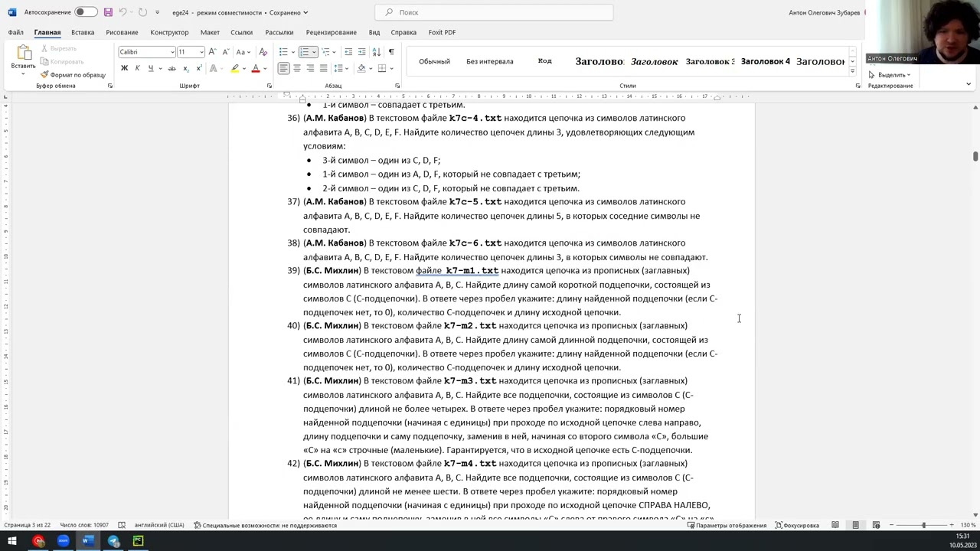Increase font size with A˄ icon
980x551 pixels.
click(x=212, y=52)
